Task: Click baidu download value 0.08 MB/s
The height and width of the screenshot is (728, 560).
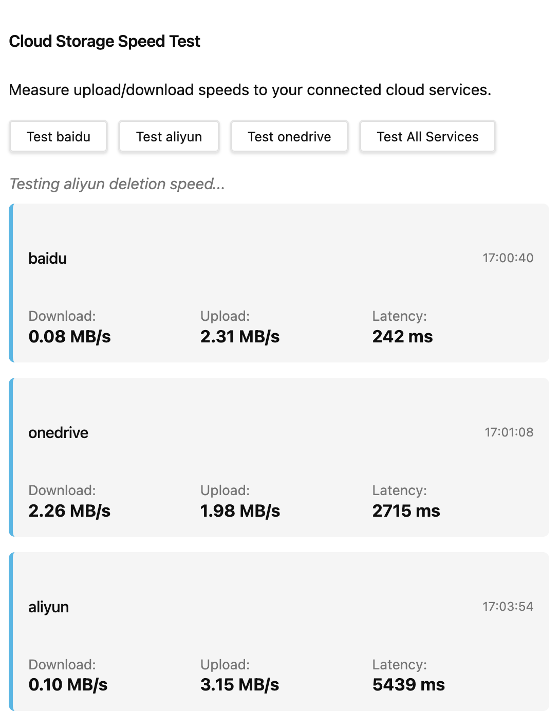Action: (x=70, y=337)
